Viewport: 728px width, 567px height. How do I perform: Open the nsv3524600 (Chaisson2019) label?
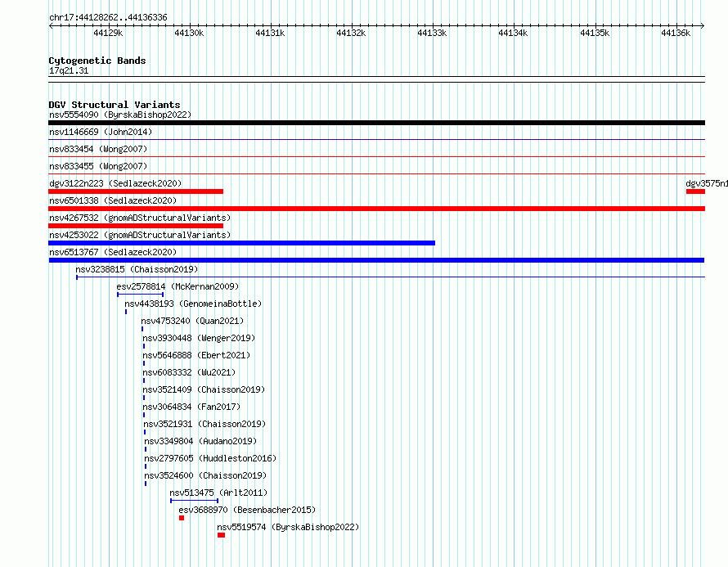tap(205, 475)
